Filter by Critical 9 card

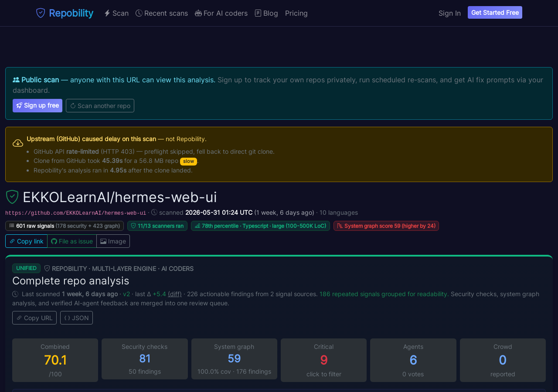[x=323, y=360]
